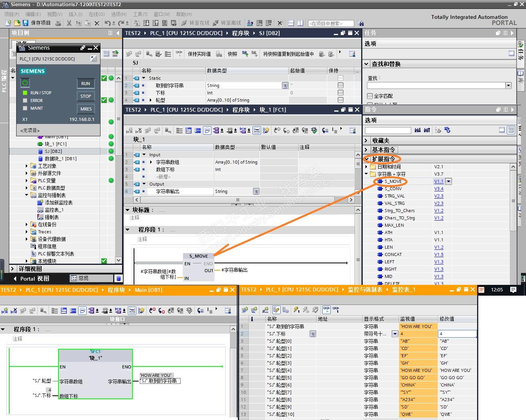Toggle the whole-word match checkbox
This screenshot has height=420, width=526.
370,96
